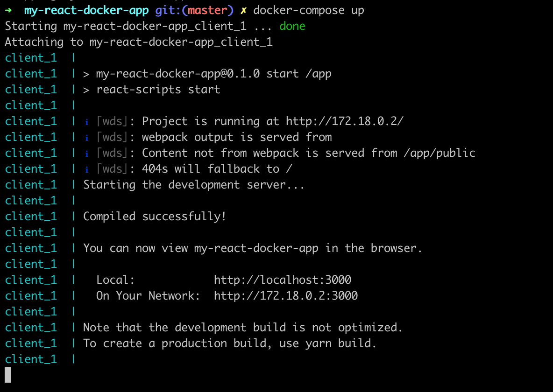
Task: Click the blue info icon before 'Project is running'
Action: (x=87, y=122)
